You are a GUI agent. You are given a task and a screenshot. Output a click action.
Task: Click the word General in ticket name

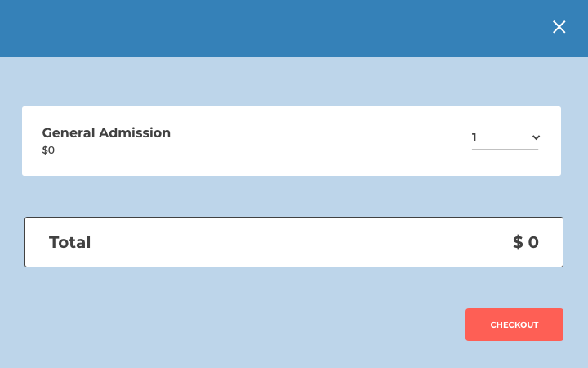point(68,132)
